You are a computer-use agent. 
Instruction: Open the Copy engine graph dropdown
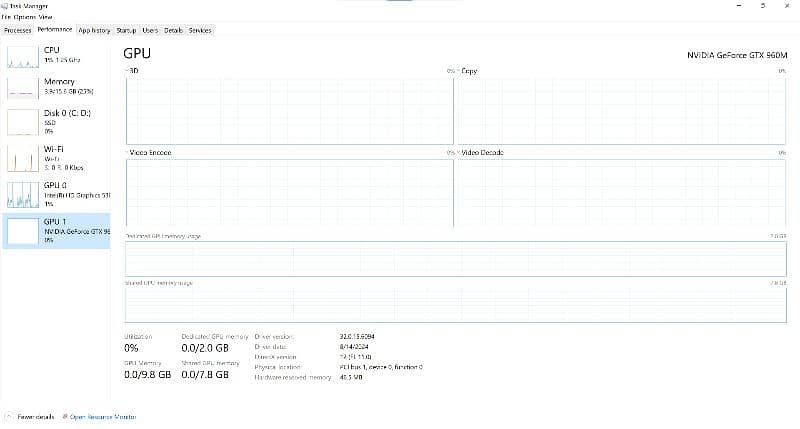458,72
